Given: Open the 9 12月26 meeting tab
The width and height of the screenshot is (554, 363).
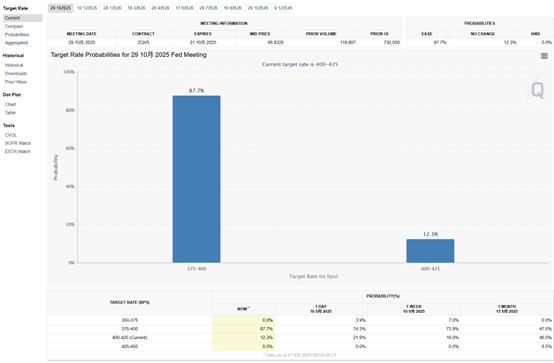Looking at the screenshot, I should click(x=283, y=8).
